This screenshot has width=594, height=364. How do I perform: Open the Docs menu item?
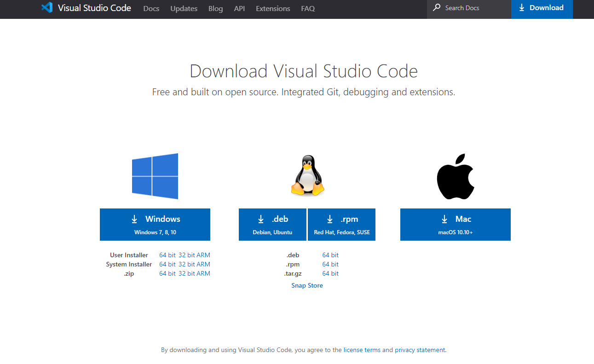[151, 8]
